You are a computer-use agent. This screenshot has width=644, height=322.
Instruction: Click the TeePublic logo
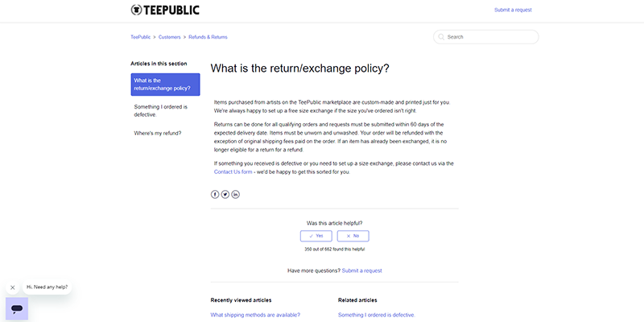click(165, 10)
